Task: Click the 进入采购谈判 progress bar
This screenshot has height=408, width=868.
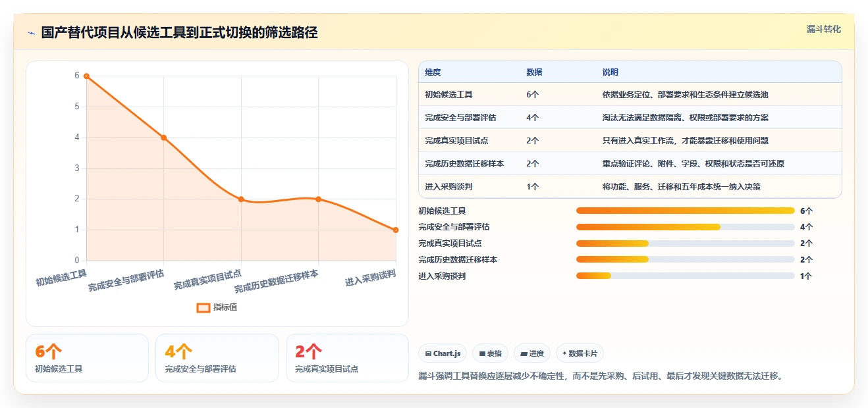Action: [686, 276]
